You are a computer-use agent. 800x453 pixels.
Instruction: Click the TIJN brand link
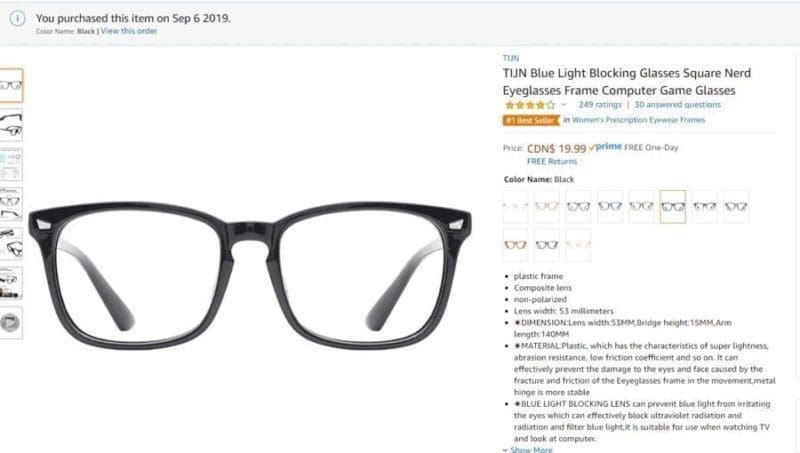pyautogui.click(x=511, y=58)
